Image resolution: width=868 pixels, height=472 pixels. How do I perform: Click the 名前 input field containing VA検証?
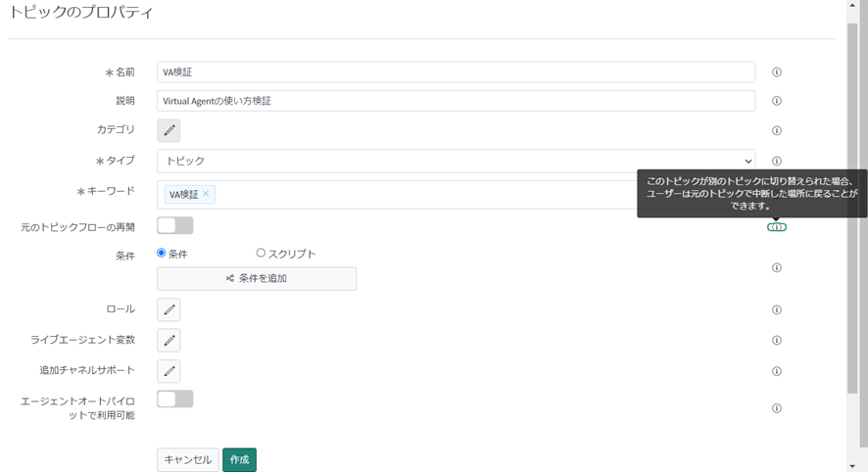[457, 71]
